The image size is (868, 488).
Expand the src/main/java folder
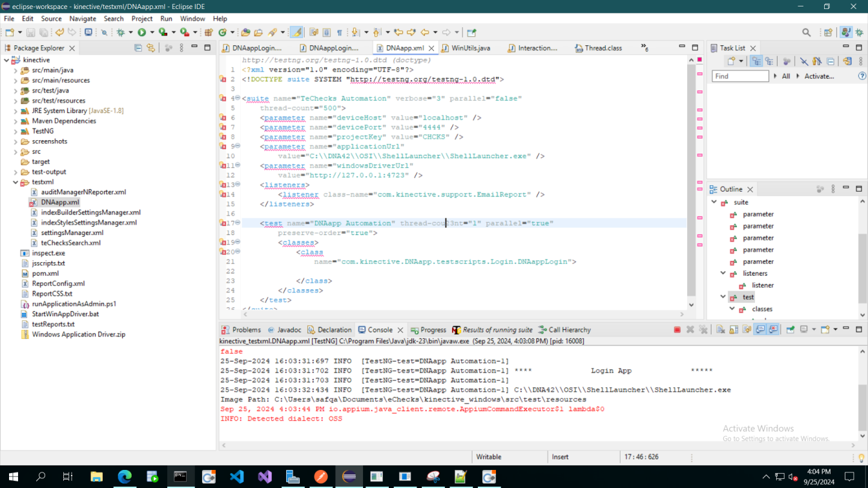point(15,70)
